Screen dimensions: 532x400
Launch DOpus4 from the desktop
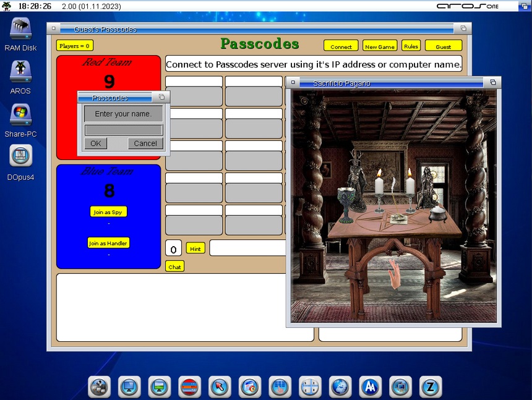(x=21, y=156)
